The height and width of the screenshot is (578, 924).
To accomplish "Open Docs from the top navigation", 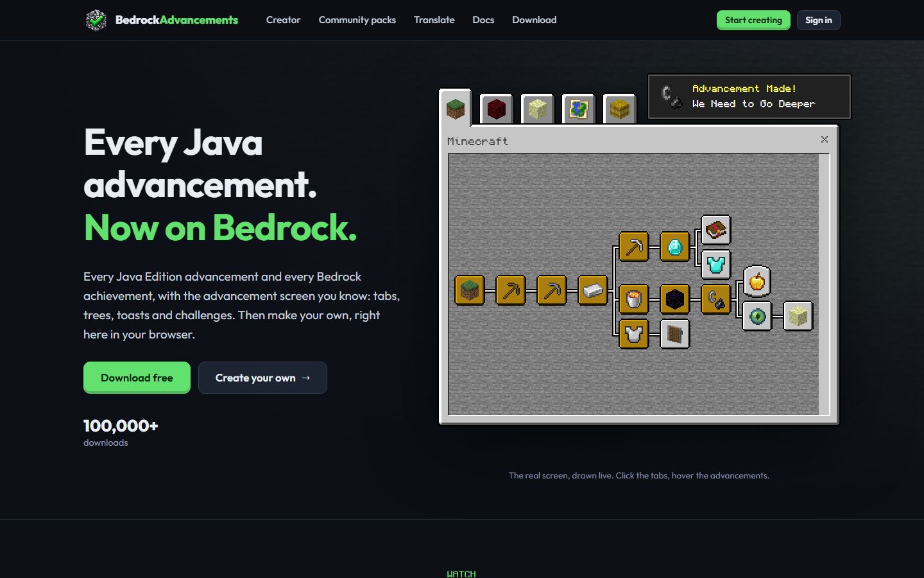I will pos(483,20).
